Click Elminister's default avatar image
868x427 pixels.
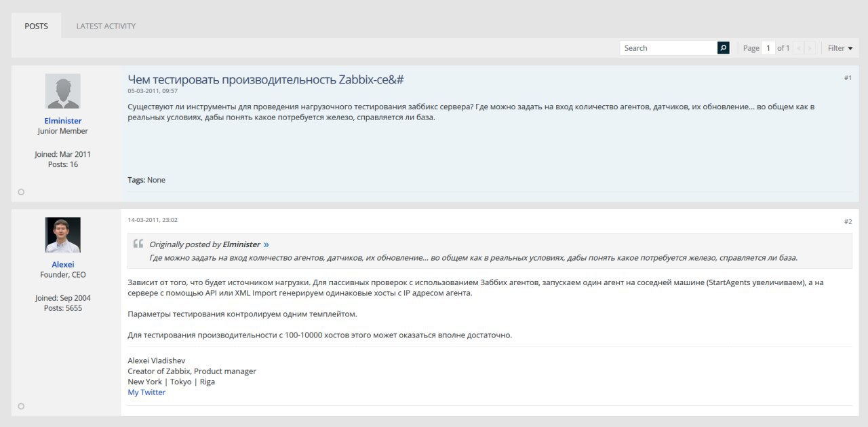[x=63, y=91]
